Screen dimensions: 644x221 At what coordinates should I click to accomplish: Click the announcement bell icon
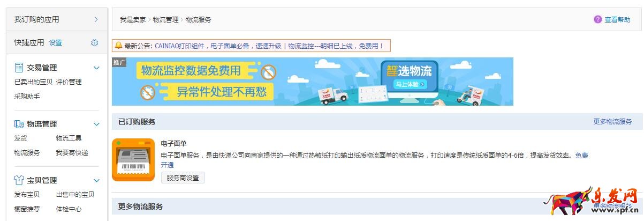point(118,46)
